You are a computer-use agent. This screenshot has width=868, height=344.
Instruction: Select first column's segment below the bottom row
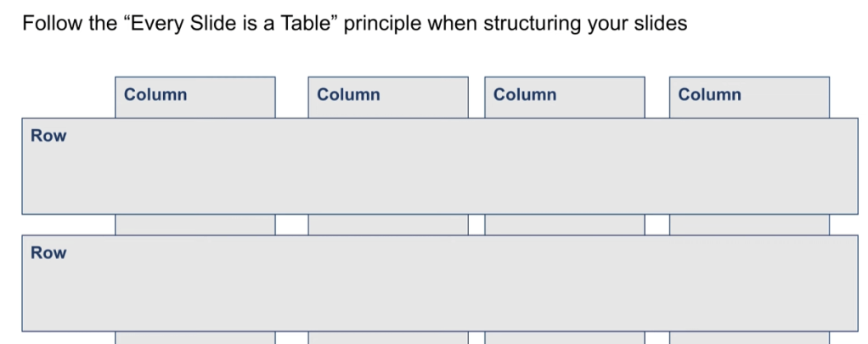click(x=194, y=338)
